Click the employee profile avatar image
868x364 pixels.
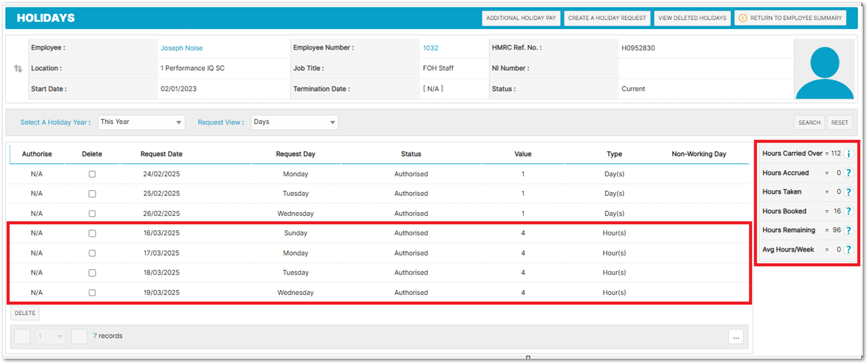[x=824, y=70]
